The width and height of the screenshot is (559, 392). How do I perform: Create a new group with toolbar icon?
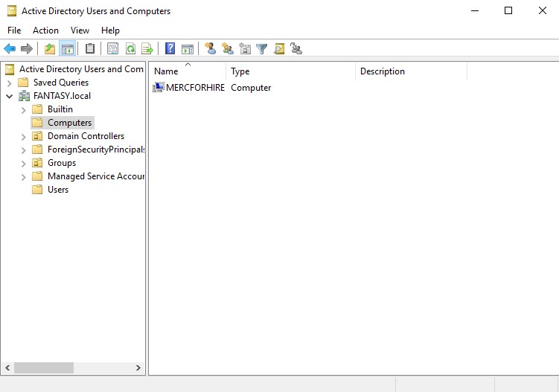228,49
